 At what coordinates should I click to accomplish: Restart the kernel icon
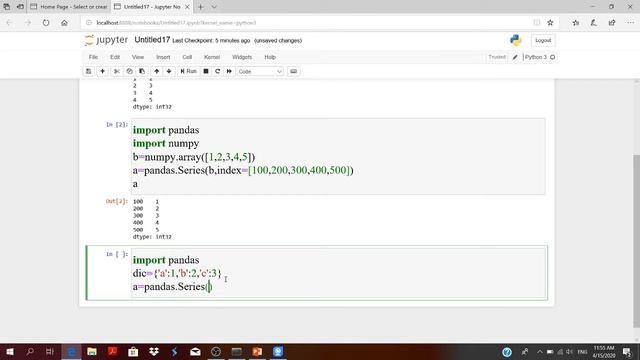click(218, 71)
